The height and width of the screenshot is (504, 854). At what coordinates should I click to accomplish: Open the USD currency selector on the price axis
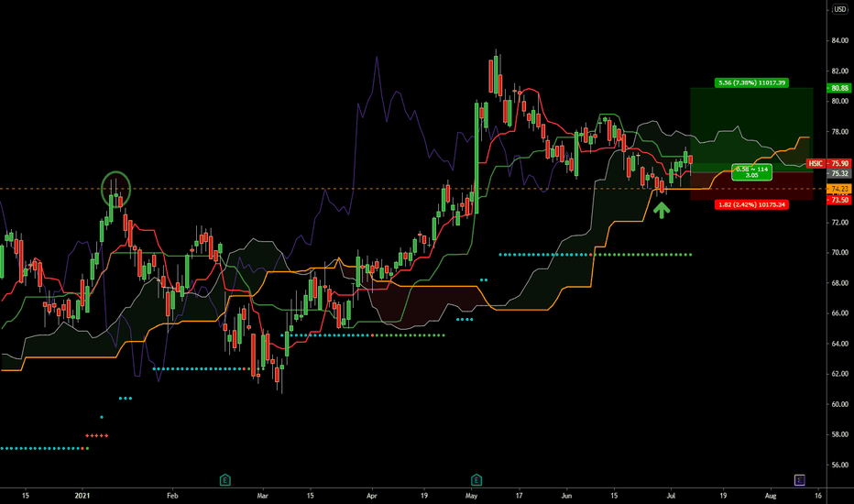pos(840,9)
